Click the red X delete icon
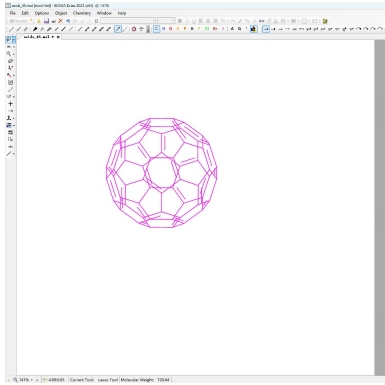The image size is (385, 385). [x=60, y=21]
